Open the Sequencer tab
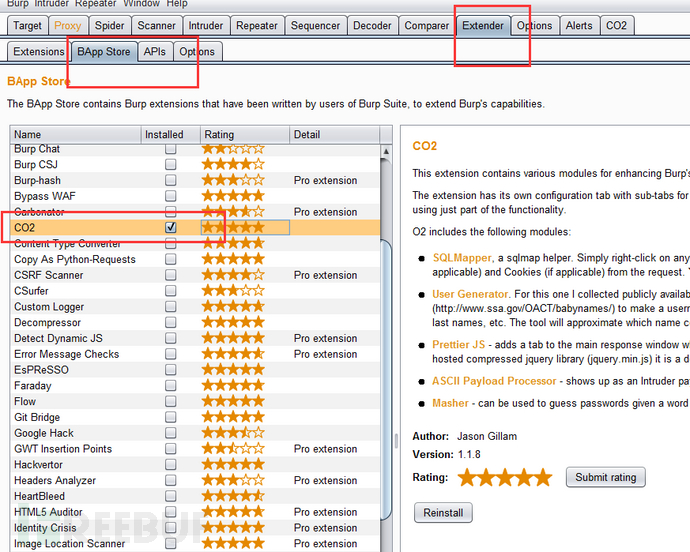The image size is (690, 552). [x=315, y=26]
